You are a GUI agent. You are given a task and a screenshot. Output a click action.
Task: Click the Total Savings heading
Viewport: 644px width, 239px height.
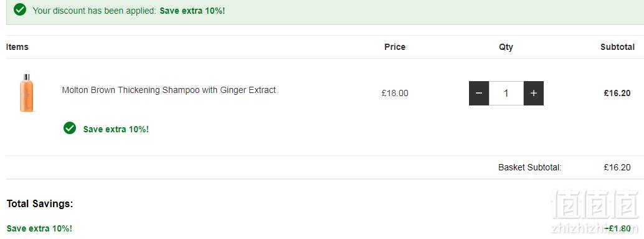pyautogui.click(x=40, y=203)
